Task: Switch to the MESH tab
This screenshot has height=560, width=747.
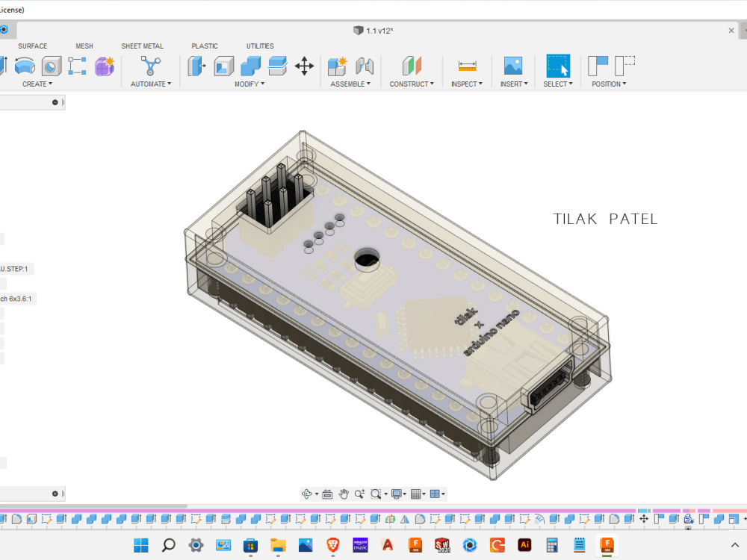Action: click(x=84, y=46)
